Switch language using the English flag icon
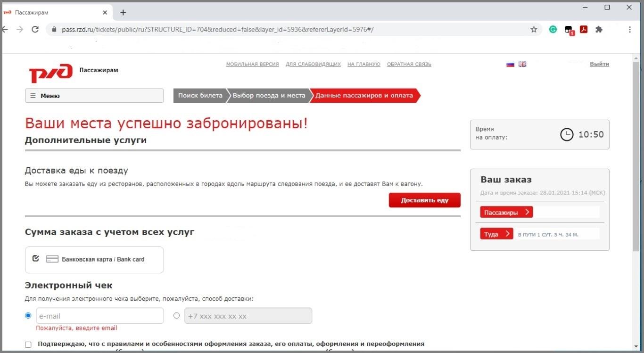 click(522, 65)
